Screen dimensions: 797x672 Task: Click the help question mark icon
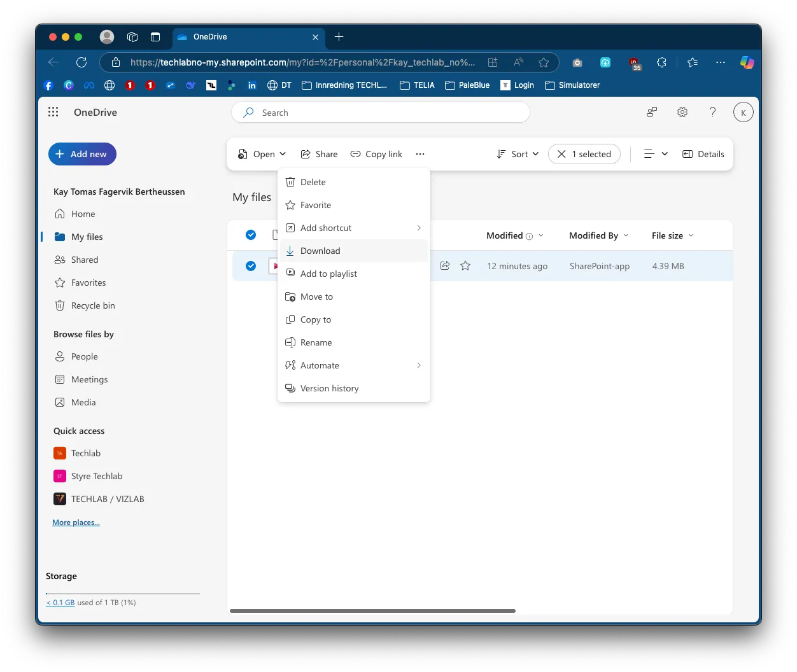click(x=712, y=112)
